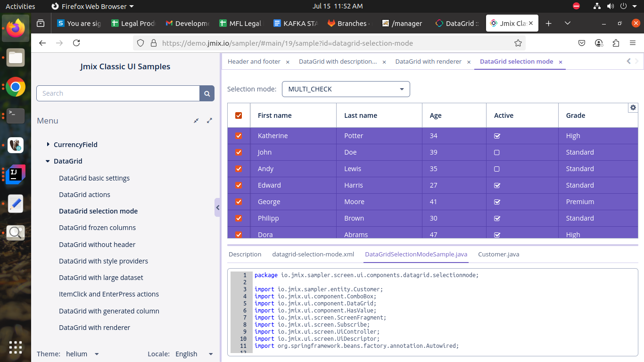This screenshot has height=362, width=644.
Task: Open IntelliJ IDEA from dock
Action: coord(16,174)
